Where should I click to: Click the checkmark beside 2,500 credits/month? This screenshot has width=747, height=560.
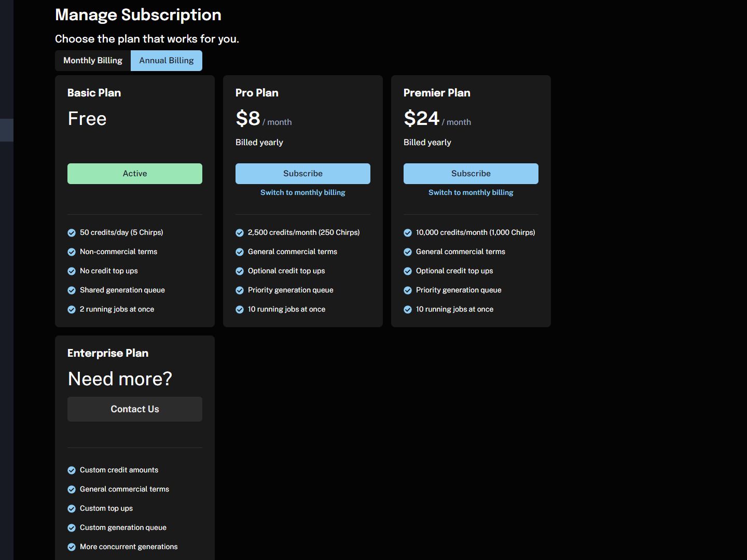click(240, 233)
